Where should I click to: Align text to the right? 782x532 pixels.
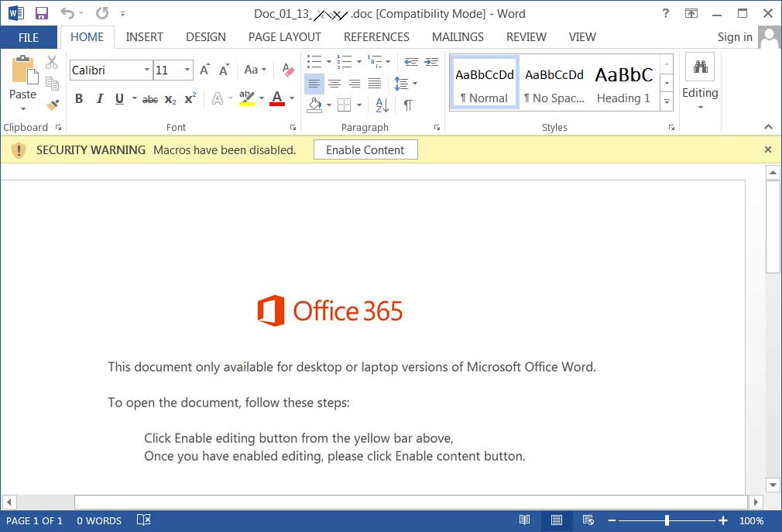(355, 84)
